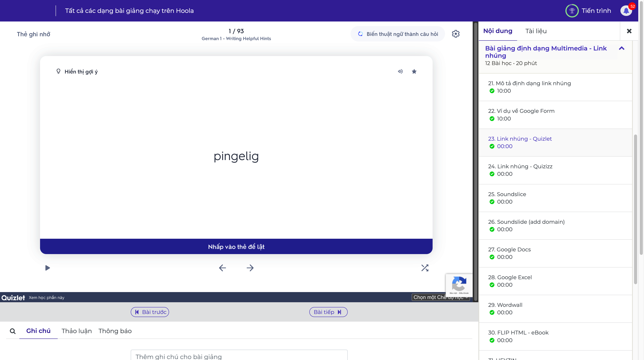This screenshot has height=360, width=644.
Task: Switch to Tài liệu tab
Action: (x=536, y=31)
